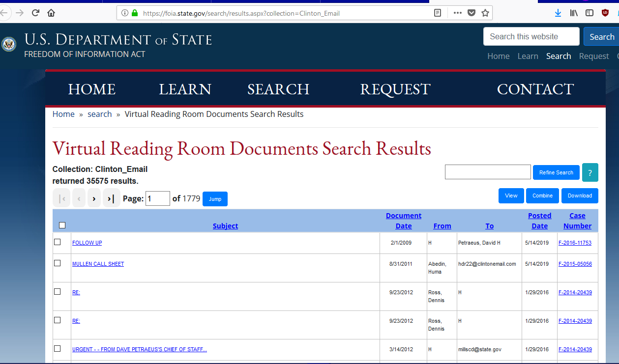This screenshot has height=364, width=619.
Task: Toggle the select-all checkbox in table header
Action: (x=62, y=225)
